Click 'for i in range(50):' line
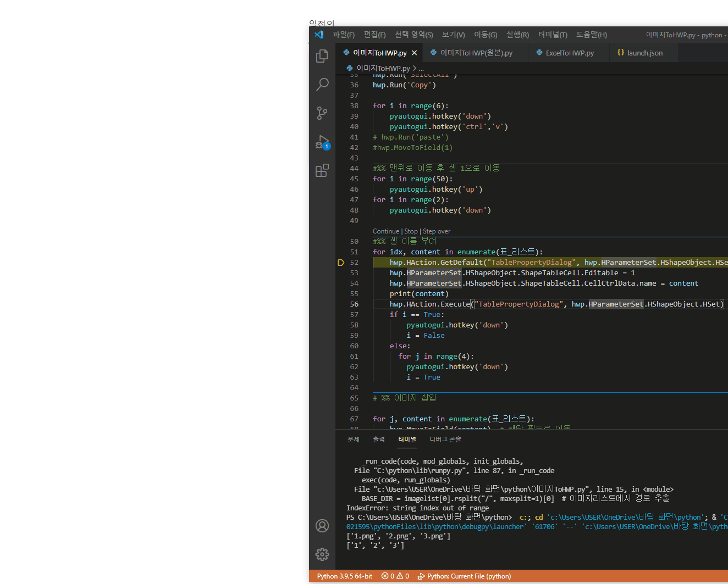This screenshot has width=728, height=584. 412,179
